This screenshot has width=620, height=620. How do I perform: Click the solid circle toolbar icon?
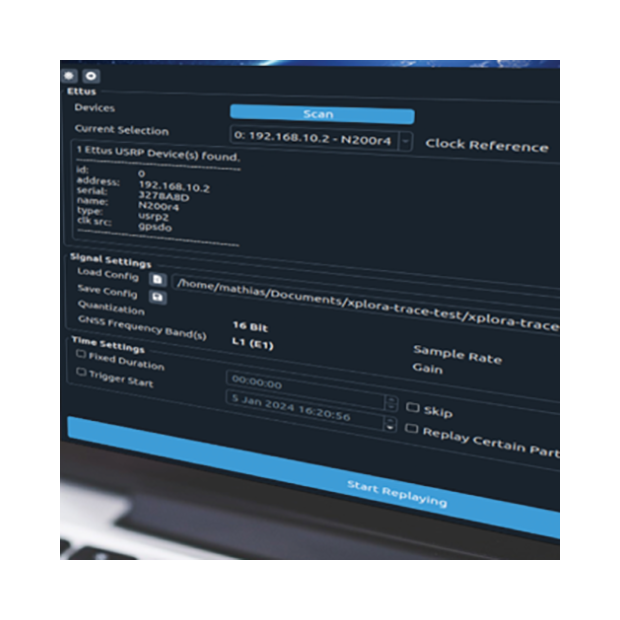[x=69, y=75]
